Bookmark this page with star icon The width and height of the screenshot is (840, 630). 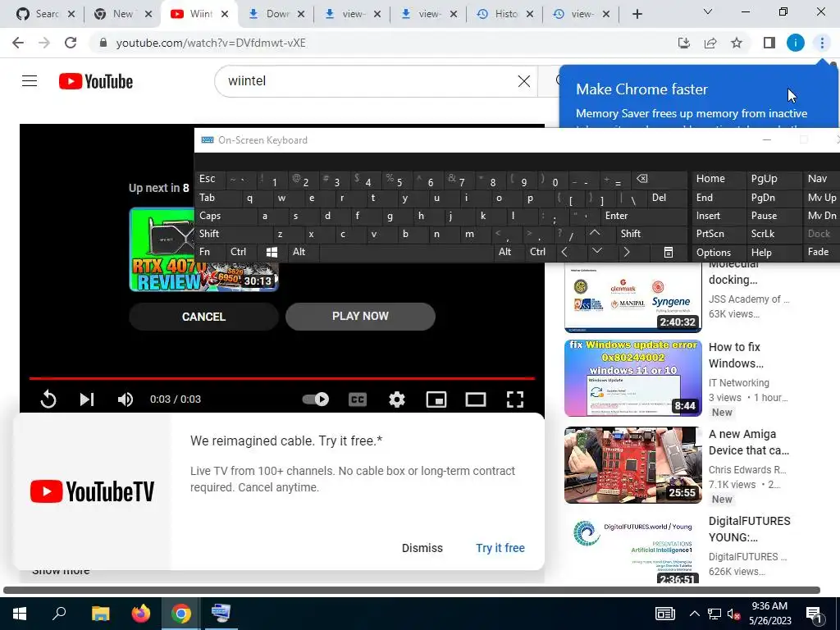pyautogui.click(x=737, y=43)
